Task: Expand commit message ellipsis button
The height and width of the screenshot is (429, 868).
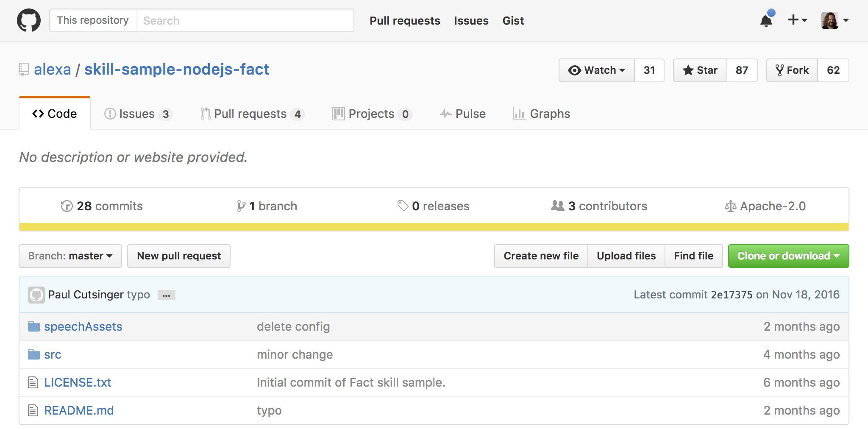Action: (x=167, y=295)
